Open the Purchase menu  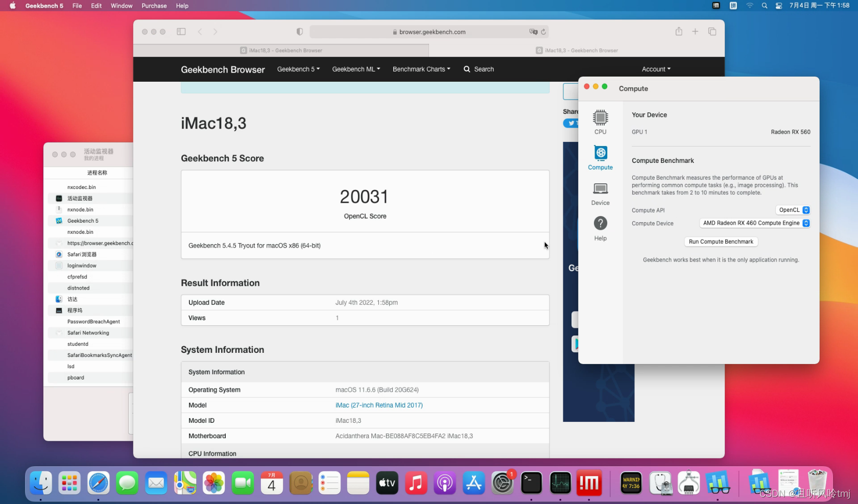pyautogui.click(x=154, y=6)
